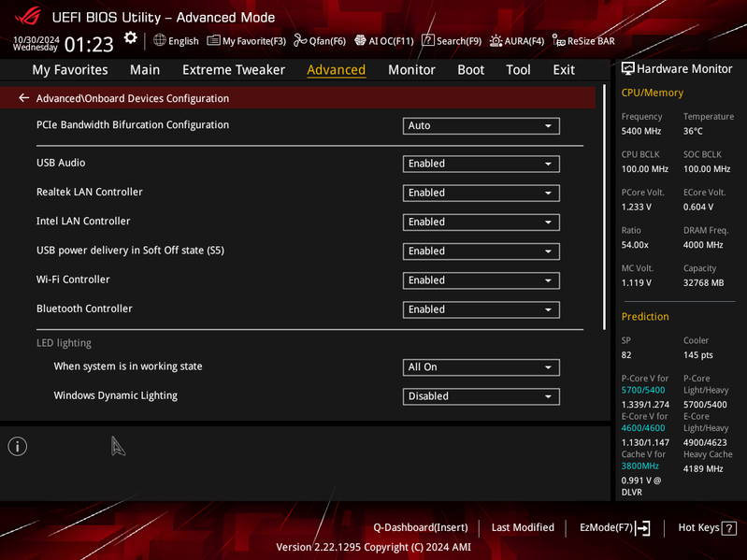Click Prediction section heading
The image size is (747, 560).
click(645, 317)
